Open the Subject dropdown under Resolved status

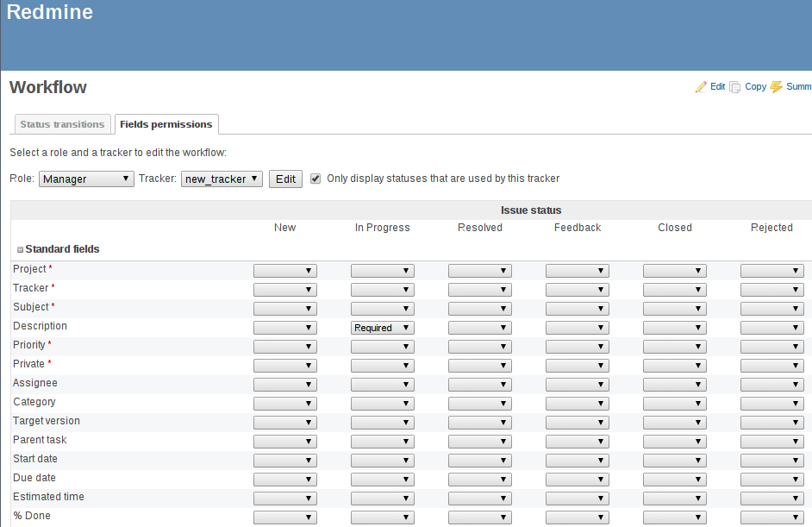coord(479,308)
